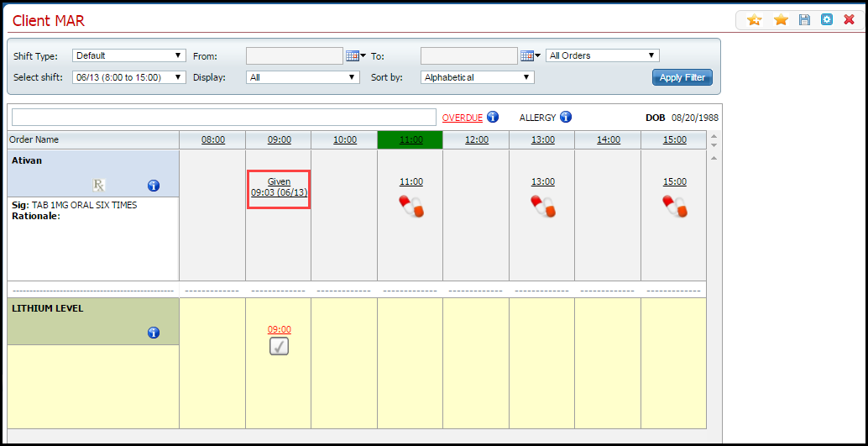Open favorites with the plain star icon
This screenshot has height=446, width=868.
(x=781, y=19)
